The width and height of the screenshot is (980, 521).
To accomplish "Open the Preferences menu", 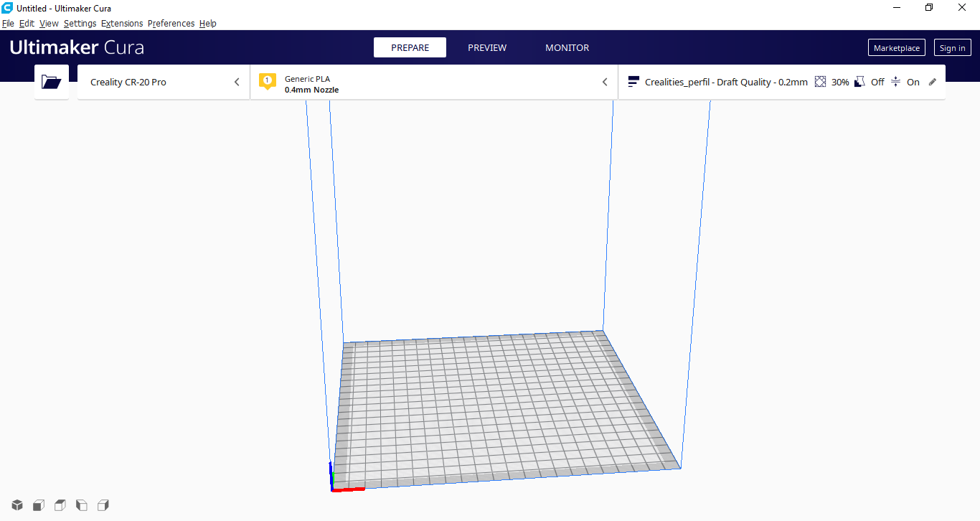I will (x=171, y=24).
